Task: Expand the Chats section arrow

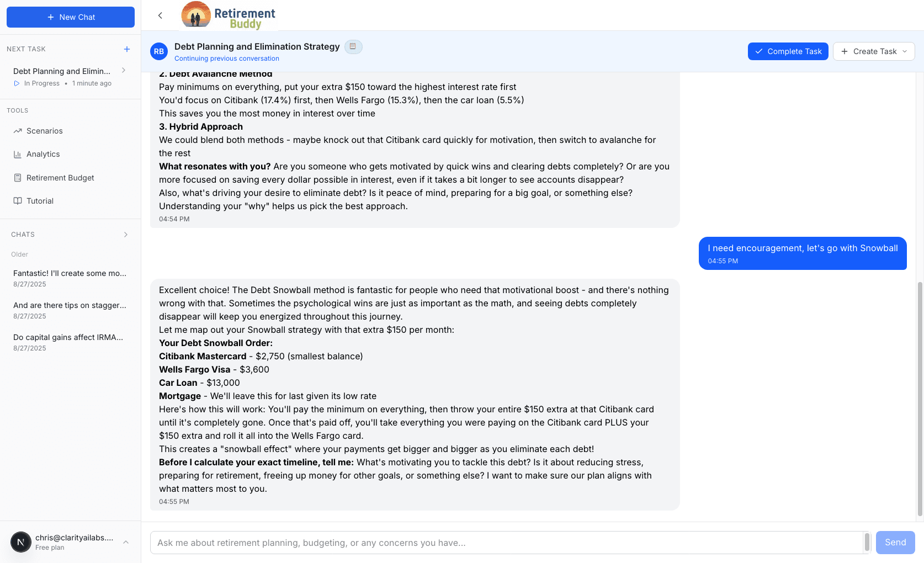Action: coord(126,235)
